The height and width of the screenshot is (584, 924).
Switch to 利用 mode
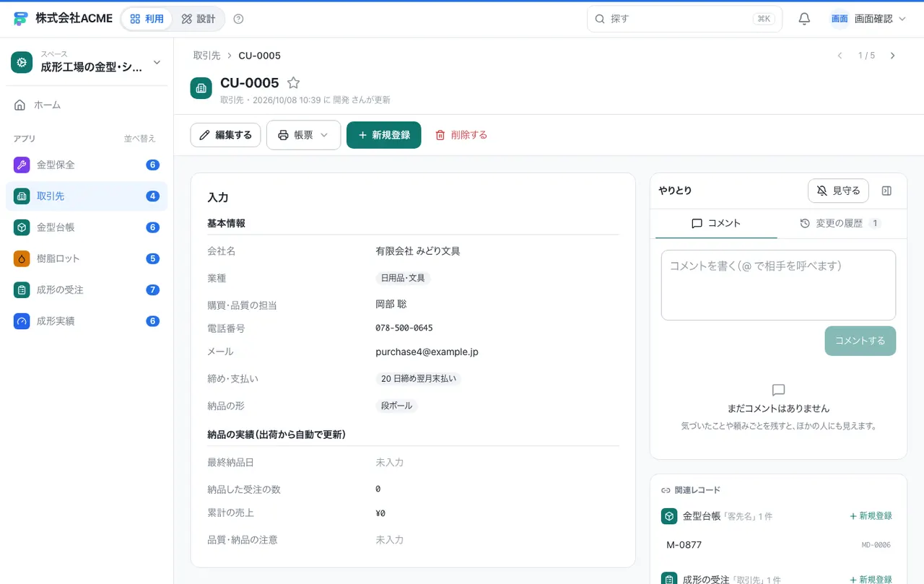(147, 19)
